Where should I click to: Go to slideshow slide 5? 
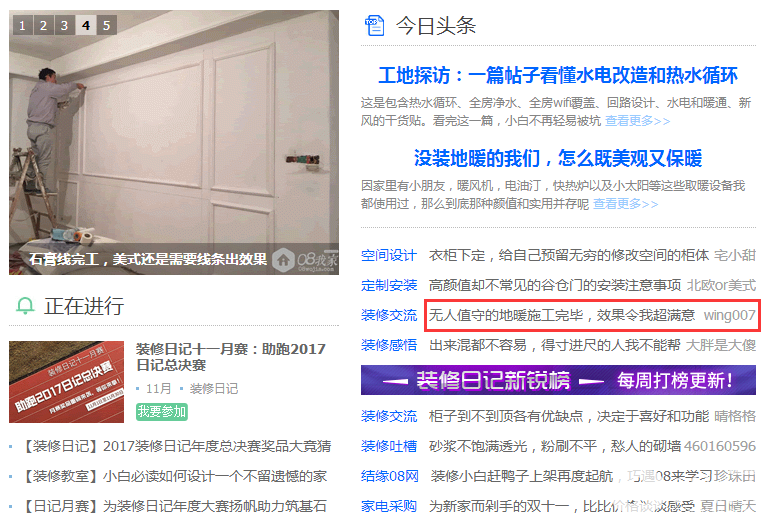coord(107,25)
